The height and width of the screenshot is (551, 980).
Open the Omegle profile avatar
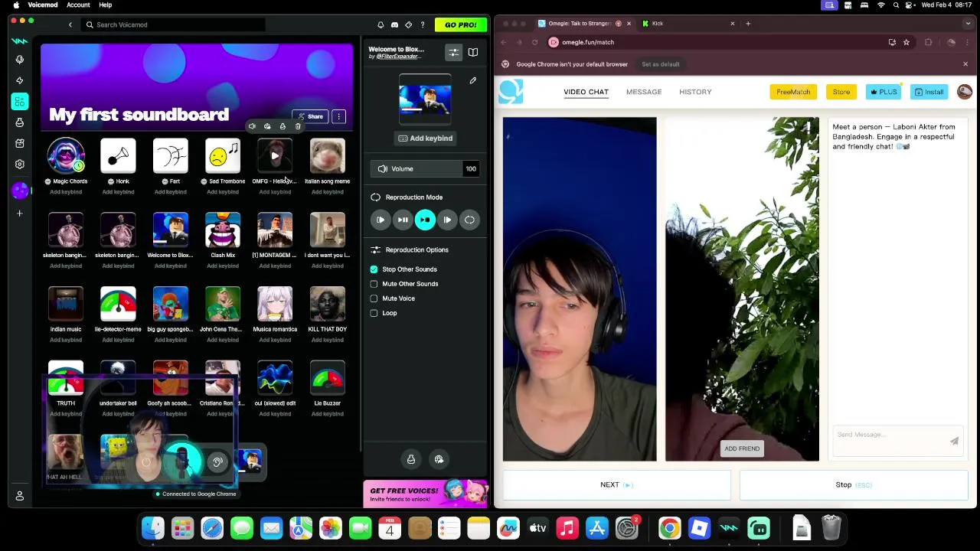click(965, 92)
